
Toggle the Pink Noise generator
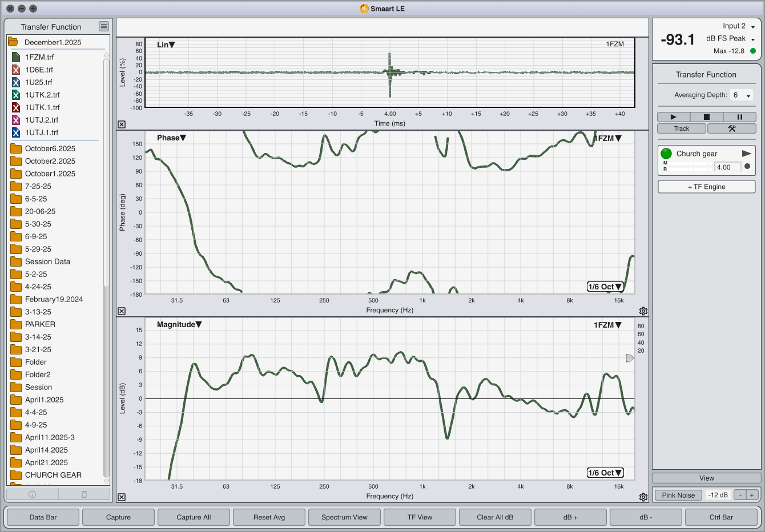point(678,495)
